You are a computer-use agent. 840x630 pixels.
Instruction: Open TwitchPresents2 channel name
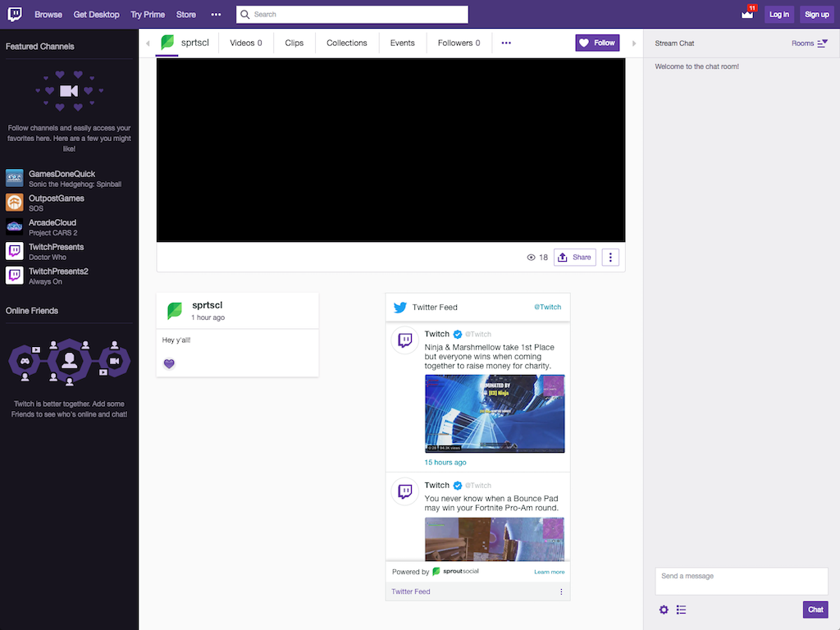[x=58, y=271]
